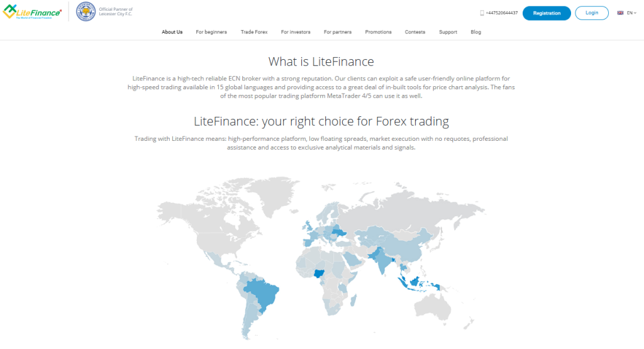Select the For partners menu item
Image resolution: width=644 pixels, height=349 pixels.
[338, 32]
